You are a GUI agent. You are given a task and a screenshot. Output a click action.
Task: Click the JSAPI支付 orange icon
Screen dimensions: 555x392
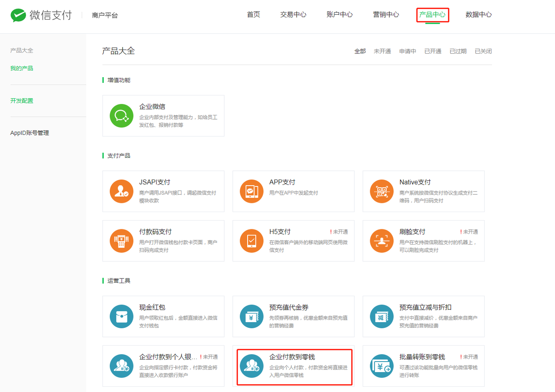[121, 191]
